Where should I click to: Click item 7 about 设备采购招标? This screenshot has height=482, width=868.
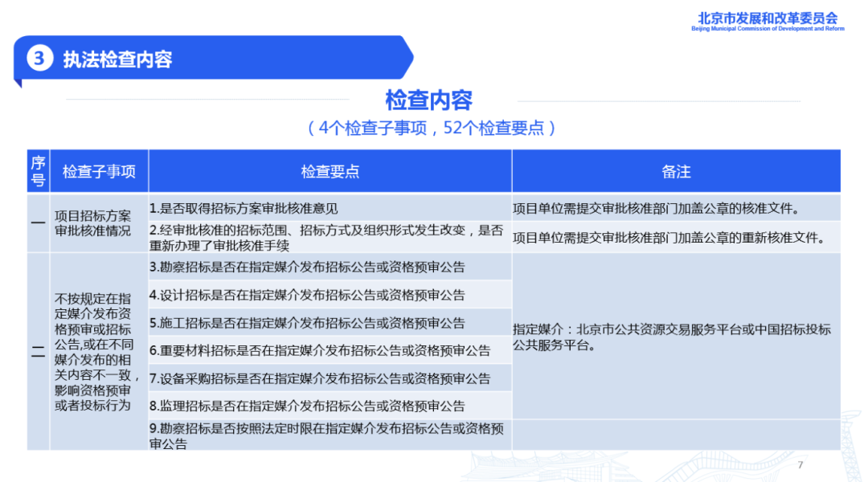click(x=320, y=378)
